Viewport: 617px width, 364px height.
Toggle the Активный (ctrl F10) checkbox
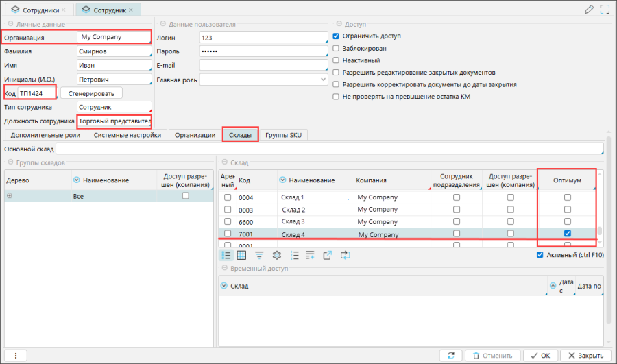[x=540, y=255]
